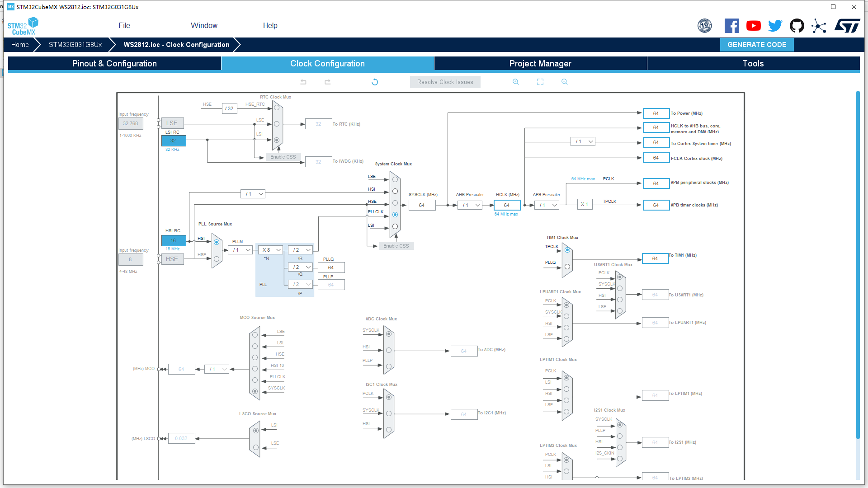
Task: Open the Help menu
Action: point(270,26)
